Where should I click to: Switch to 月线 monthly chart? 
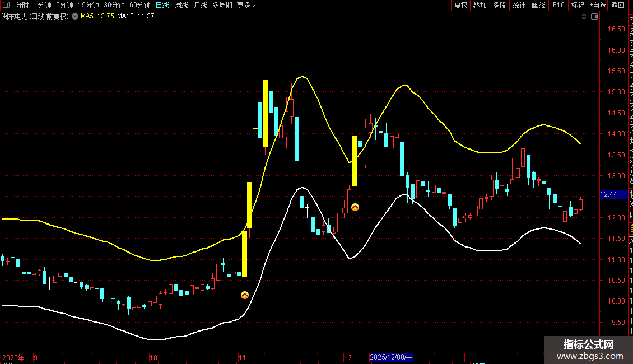[200, 5]
